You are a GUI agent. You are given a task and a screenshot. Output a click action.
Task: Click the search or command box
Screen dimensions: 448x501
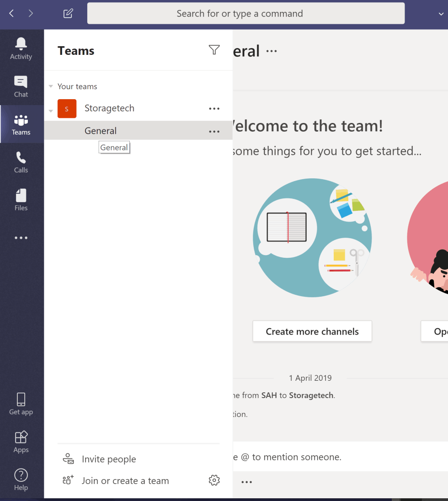click(x=245, y=13)
